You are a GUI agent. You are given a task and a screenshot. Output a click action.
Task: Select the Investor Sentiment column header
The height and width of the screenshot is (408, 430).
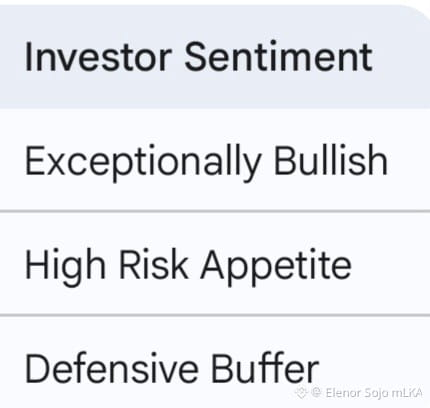[x=215, y=57]
